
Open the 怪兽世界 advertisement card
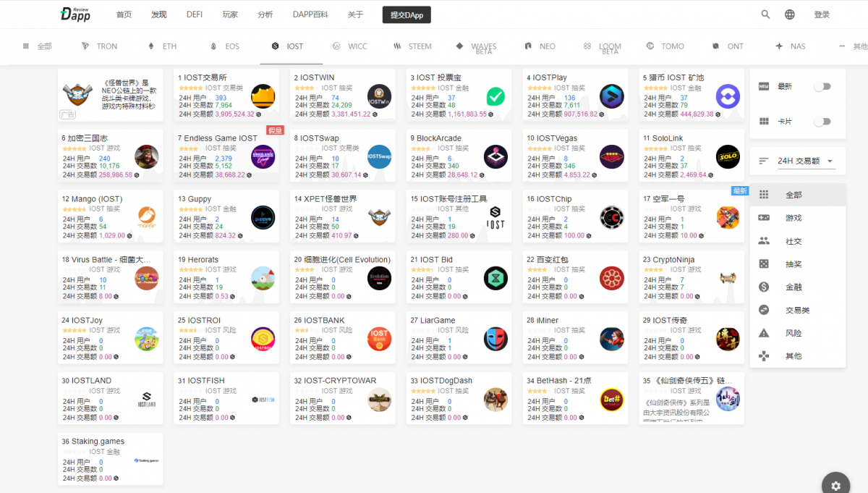pyautogui.click(x=111, y=95)
